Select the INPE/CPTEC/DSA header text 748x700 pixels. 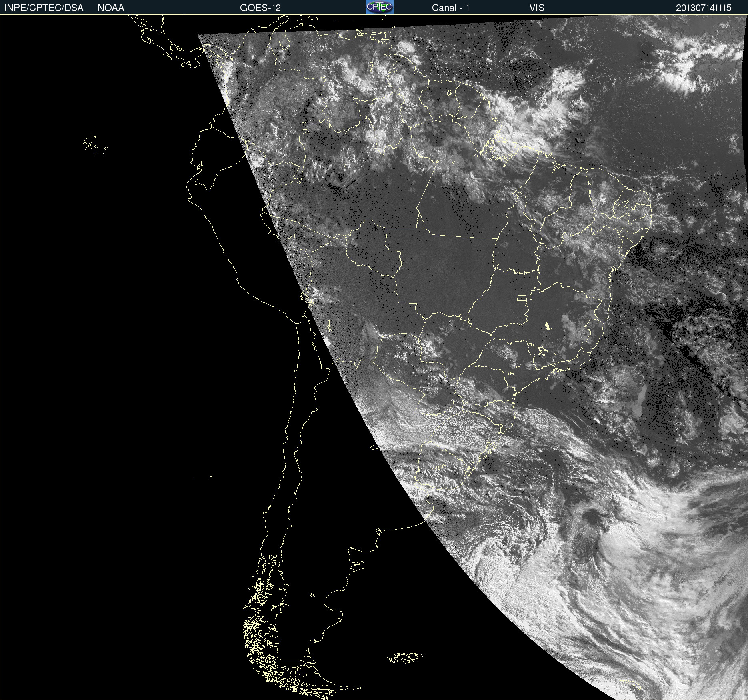(x=44, y=8)
